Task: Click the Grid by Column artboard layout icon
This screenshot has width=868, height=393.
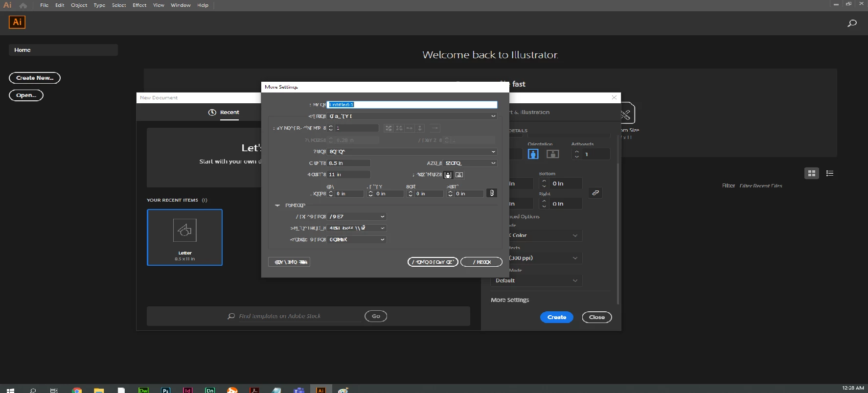Action: click(x=399, y=128)
